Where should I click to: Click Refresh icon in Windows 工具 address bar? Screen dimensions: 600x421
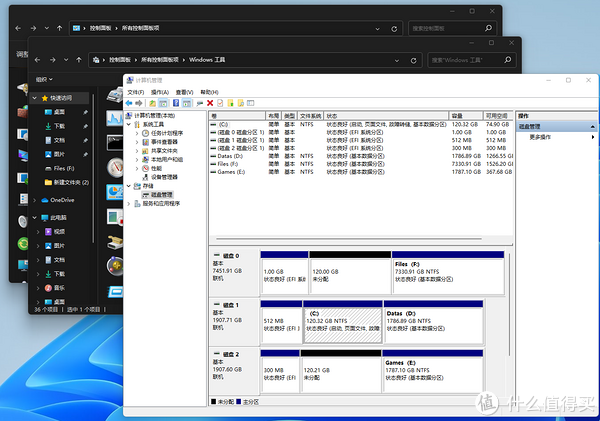(413, 60)
